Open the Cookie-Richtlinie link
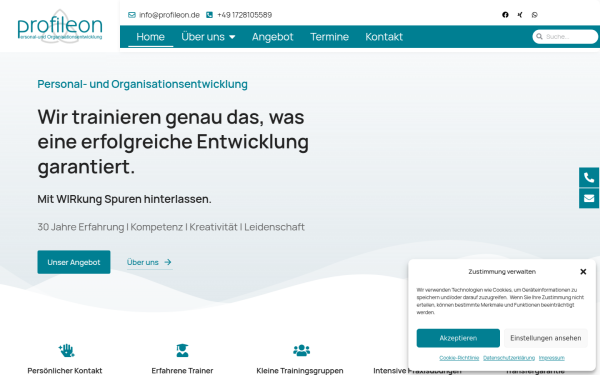Image resolution: width=600 pixels, height=375 pixels. [x=459, y=358]
